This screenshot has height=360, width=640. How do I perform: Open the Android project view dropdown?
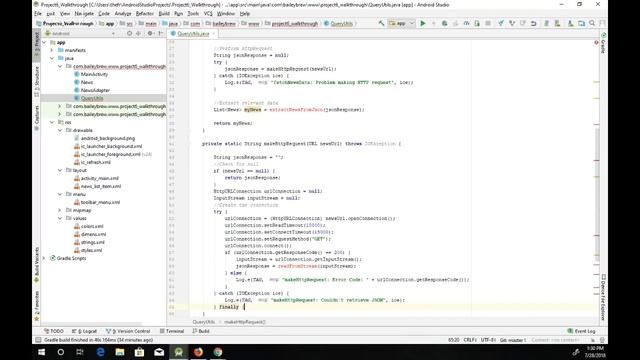point(80,33)
